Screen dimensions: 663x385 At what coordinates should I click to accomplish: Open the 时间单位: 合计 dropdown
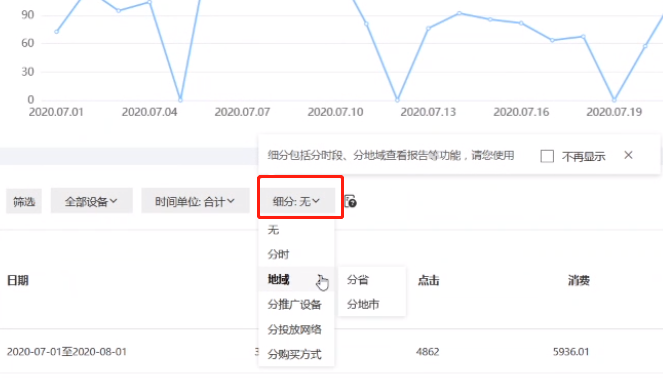pyautogui.click(x=195, y=201)
